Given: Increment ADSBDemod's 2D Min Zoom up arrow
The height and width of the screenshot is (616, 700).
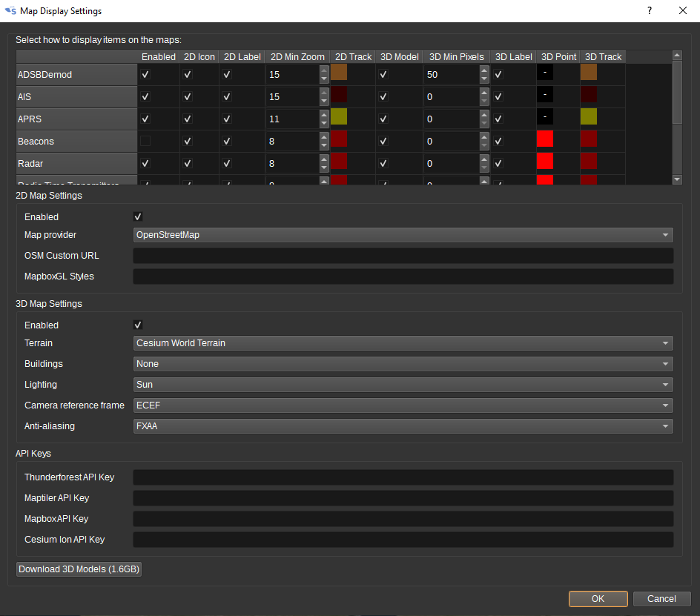Looking at the screenshot, I should [x=323, y=69].
